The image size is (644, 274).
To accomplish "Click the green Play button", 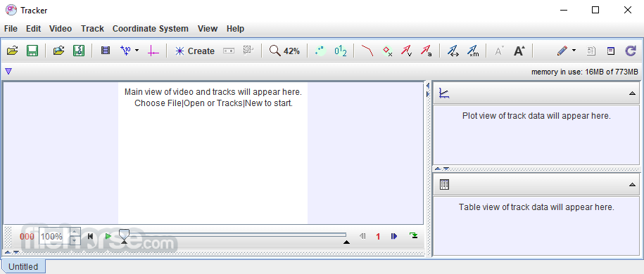I will coord(108,236).
